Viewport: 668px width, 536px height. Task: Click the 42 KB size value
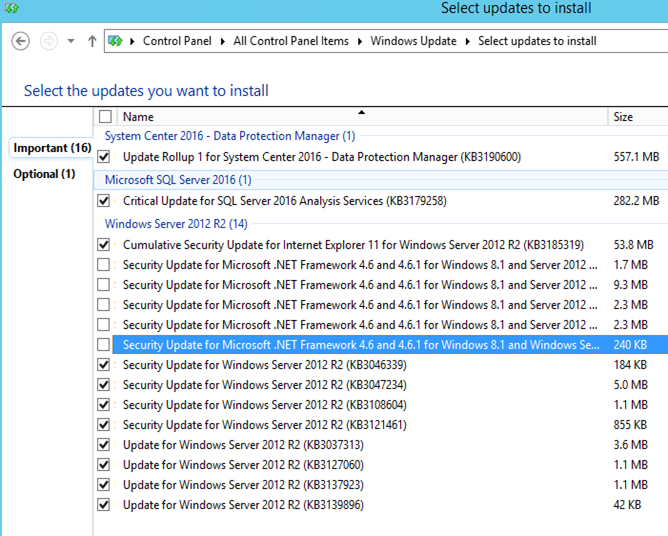pos(627,505)
